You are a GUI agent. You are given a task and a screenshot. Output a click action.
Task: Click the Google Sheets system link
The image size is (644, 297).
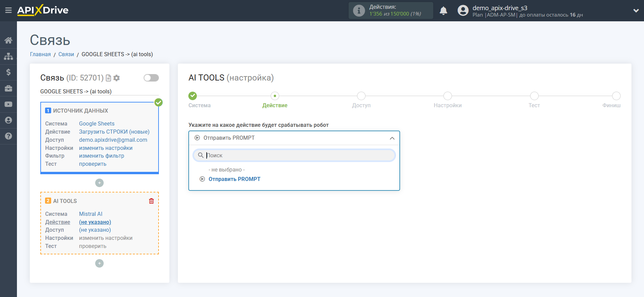pos(97,124)
